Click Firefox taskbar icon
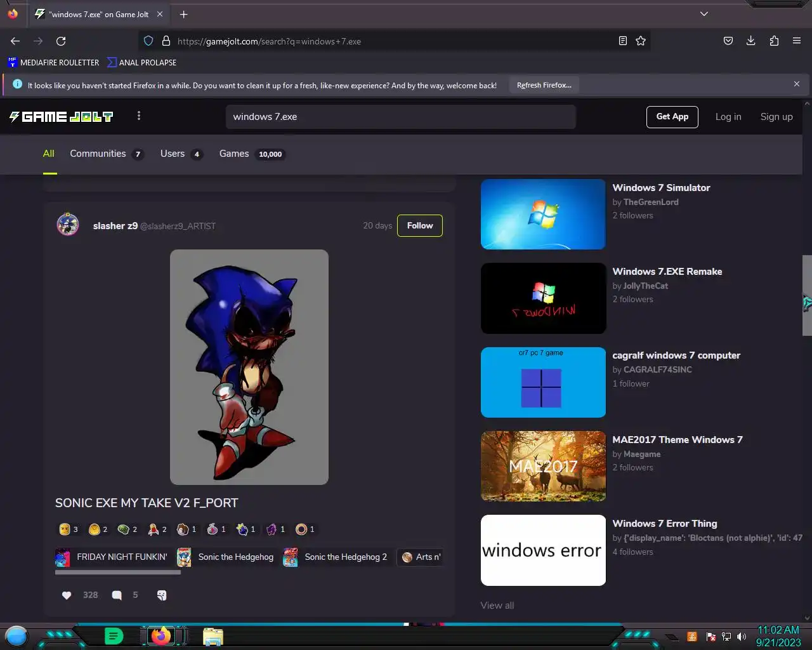Screen dimensions: 812x650 coord(161,635)
